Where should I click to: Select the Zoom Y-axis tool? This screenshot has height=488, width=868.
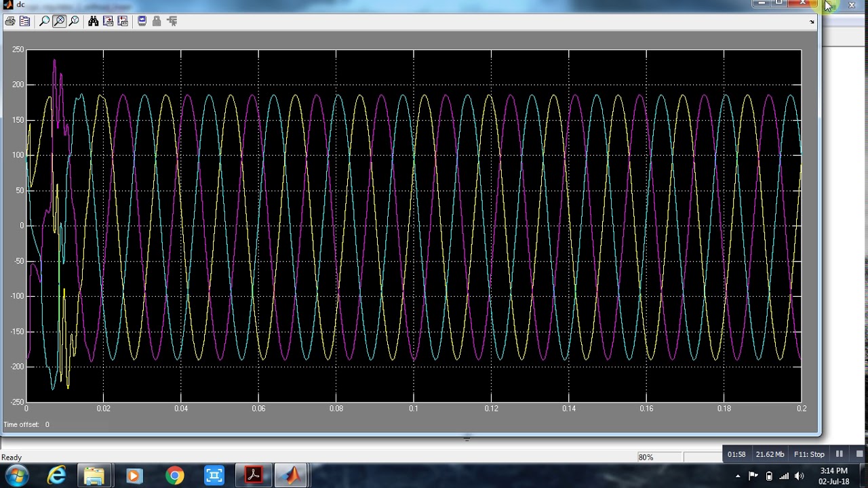tap(74, 21)
